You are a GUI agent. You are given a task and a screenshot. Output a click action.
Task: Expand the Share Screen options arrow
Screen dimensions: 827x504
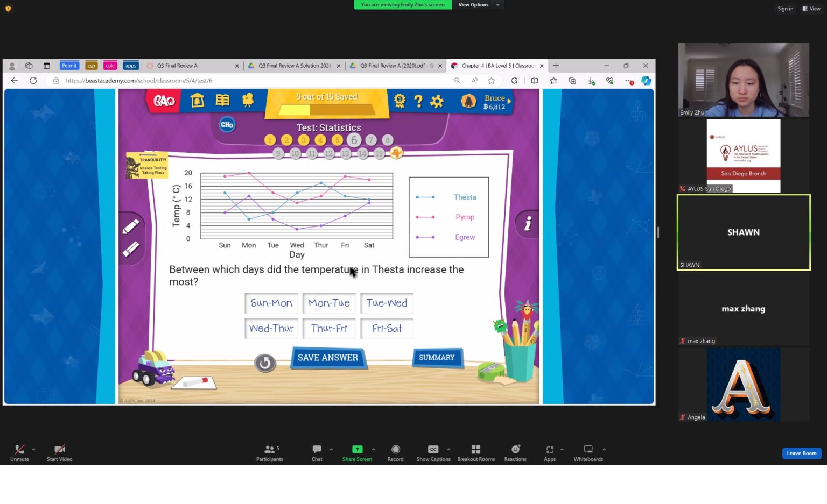373,449
